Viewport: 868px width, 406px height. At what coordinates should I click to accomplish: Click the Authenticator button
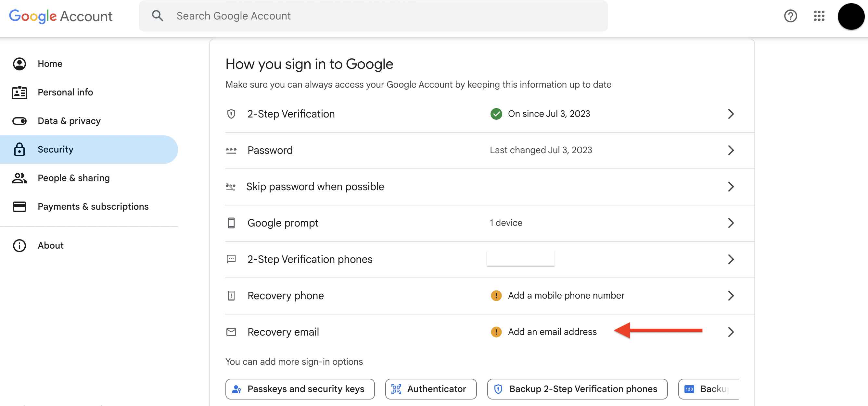point(431,389)
